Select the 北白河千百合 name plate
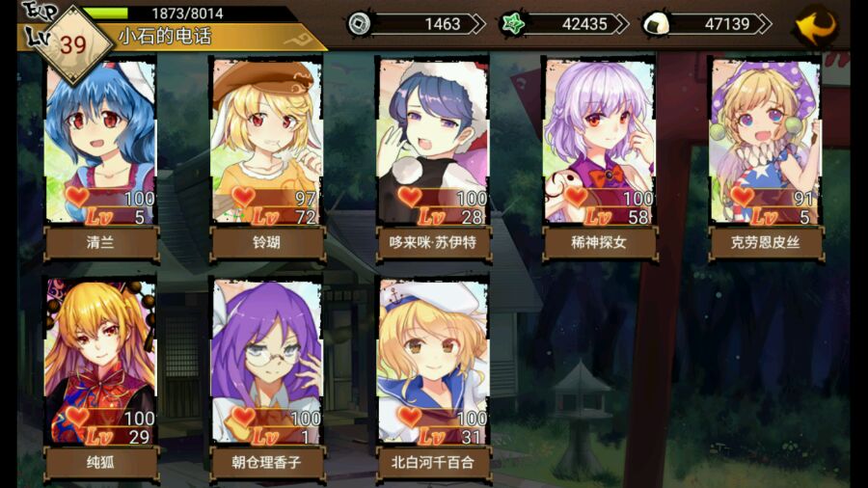The height and width of the screenshot is (488, 868). pyautogui.click(x=433, y=463)
